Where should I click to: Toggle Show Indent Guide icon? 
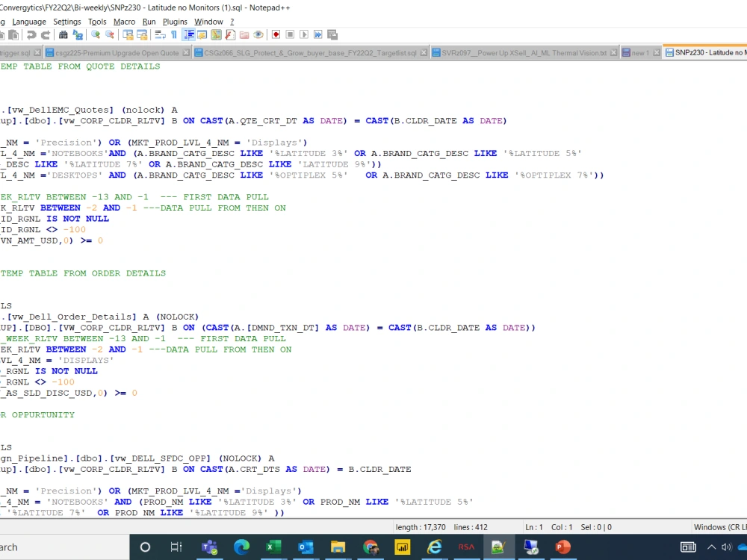(x=189, y=35)
